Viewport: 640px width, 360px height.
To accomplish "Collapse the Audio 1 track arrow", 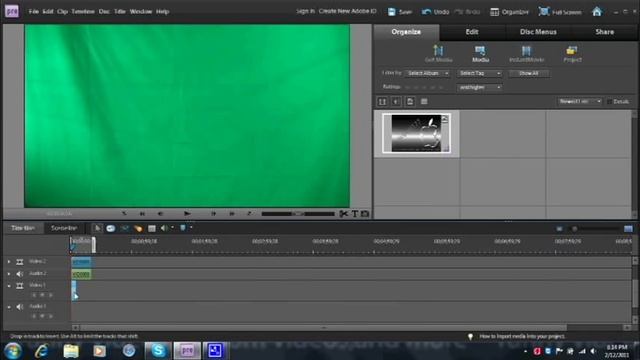I will [9, 307].
